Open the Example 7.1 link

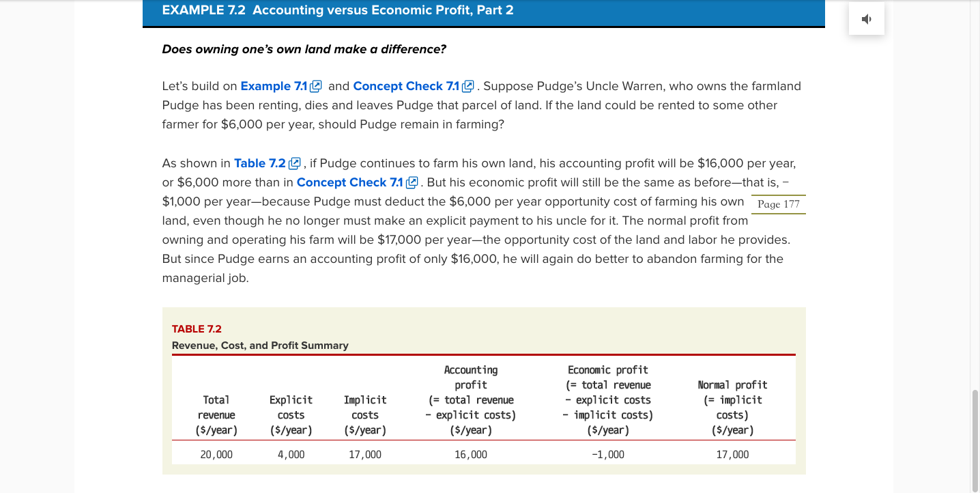(x=274, y=86)
